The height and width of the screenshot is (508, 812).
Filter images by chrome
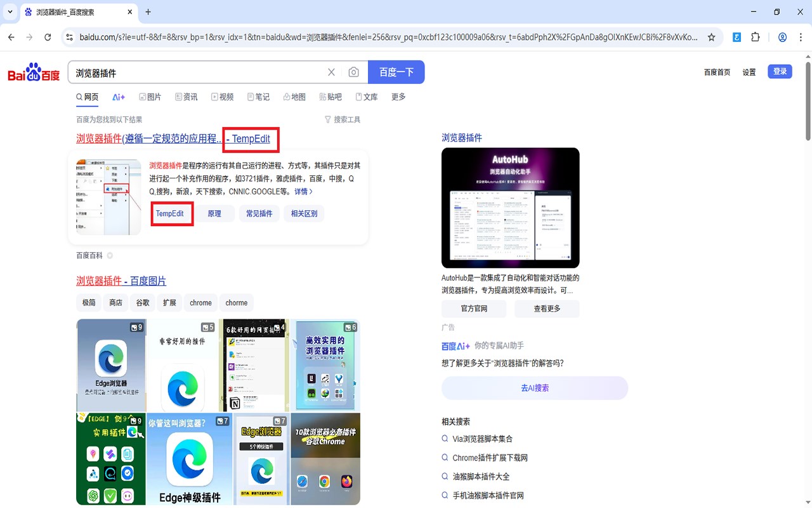click(200, 303)
